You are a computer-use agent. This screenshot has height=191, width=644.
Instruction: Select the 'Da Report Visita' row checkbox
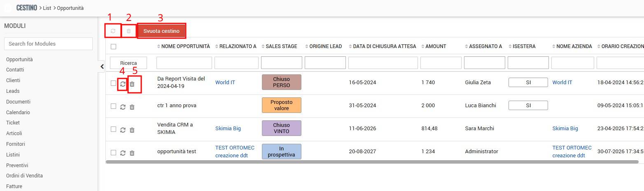point(114,83)
